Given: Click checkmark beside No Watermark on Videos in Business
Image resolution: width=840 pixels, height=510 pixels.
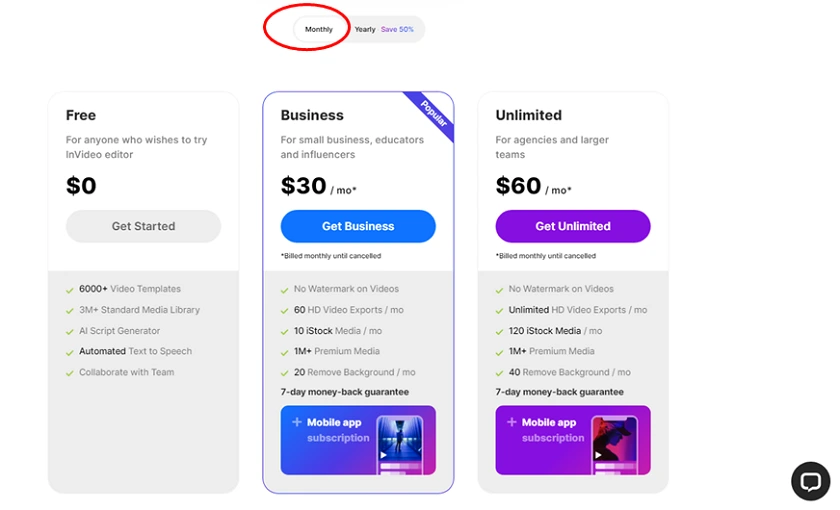Looking at the screenshot, I should coord(284,290).
